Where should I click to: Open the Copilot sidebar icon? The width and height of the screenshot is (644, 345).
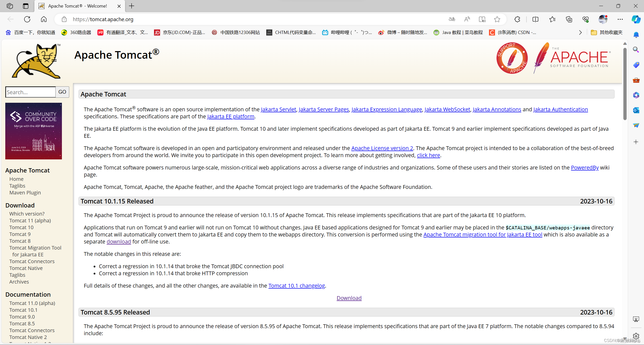636,19
